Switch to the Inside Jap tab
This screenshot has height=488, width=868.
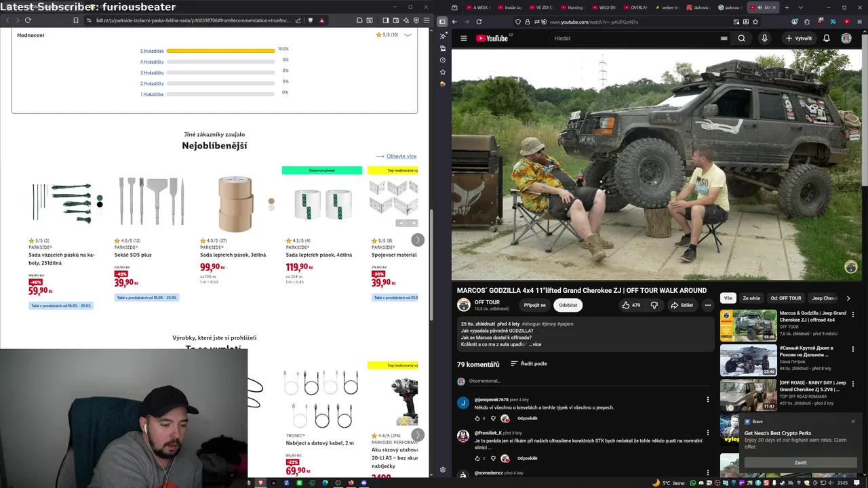tap(509, 7)
